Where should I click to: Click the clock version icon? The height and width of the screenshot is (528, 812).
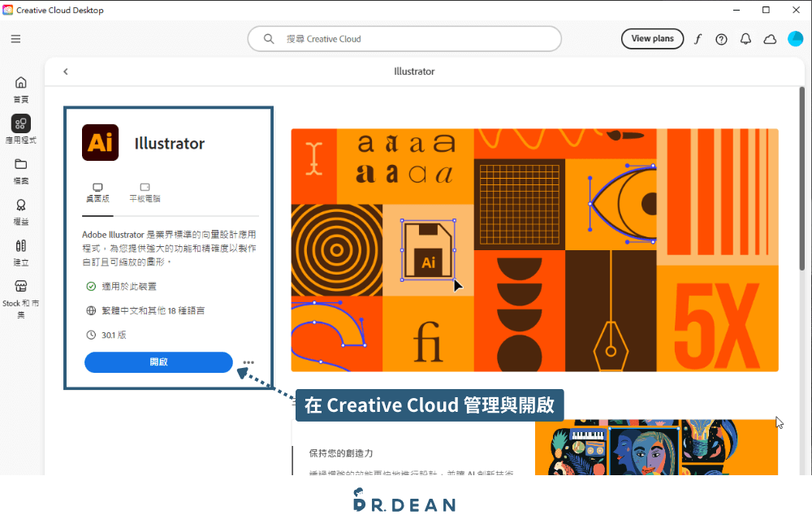click(91, 335)
